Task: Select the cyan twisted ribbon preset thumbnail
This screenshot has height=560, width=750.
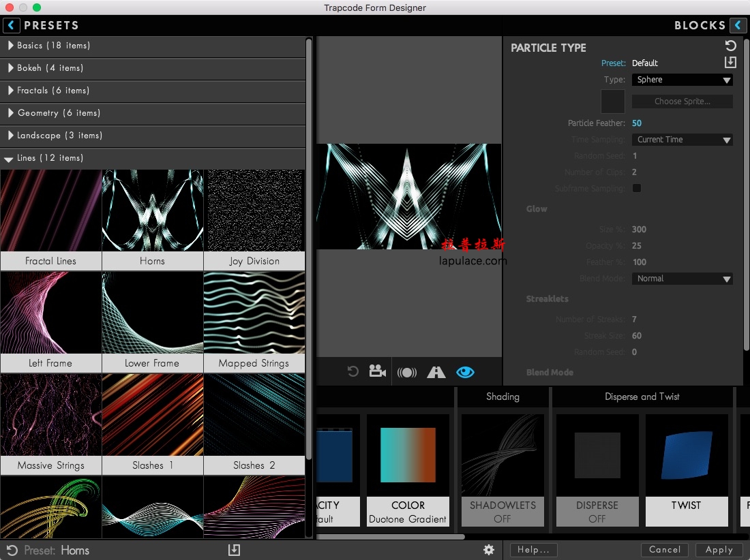Action: tap(152, 508)
